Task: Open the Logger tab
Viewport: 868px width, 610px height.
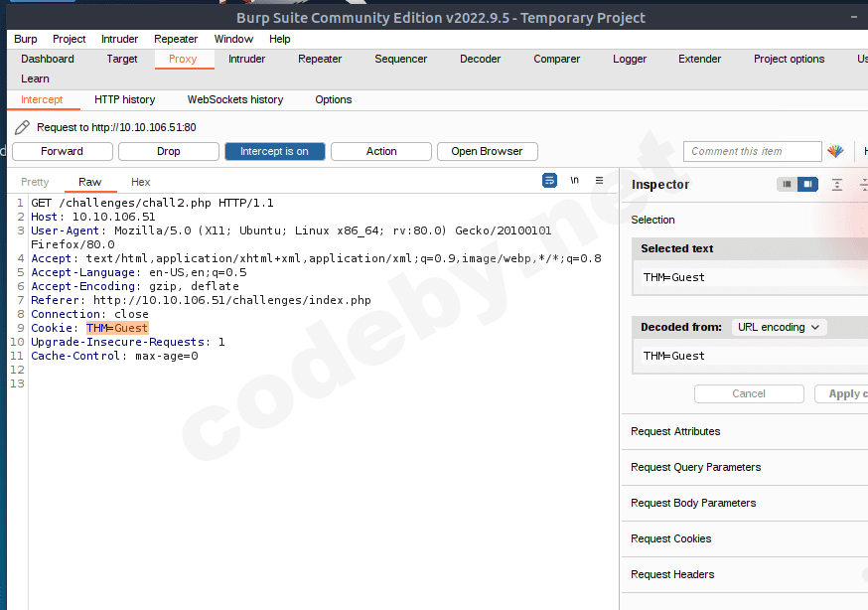Action: point(630,59)
